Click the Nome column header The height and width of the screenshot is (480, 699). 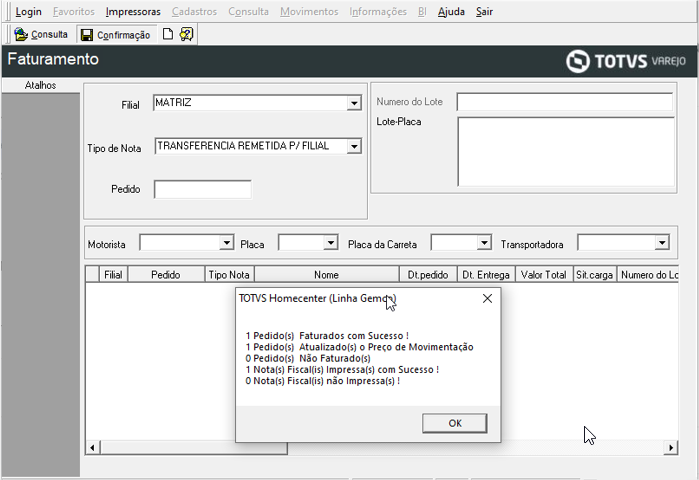tap(326, 275)
